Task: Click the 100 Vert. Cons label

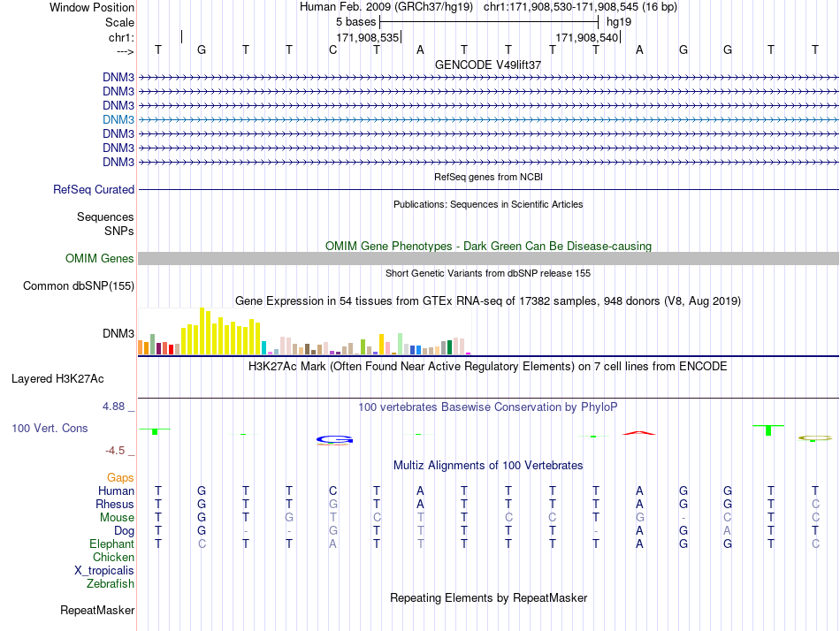Action: pos(50,428)
